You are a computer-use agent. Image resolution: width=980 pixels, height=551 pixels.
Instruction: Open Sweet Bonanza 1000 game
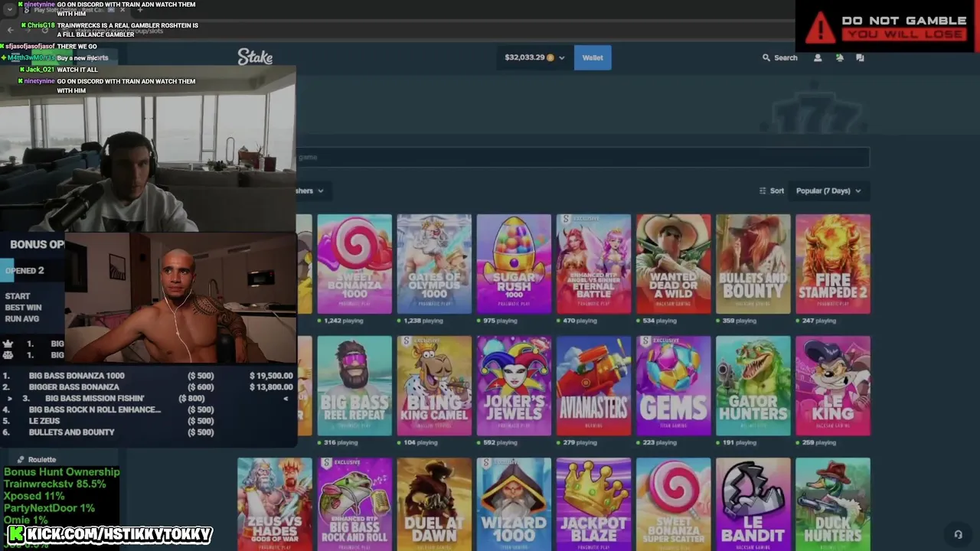click(x=354, y=264)
